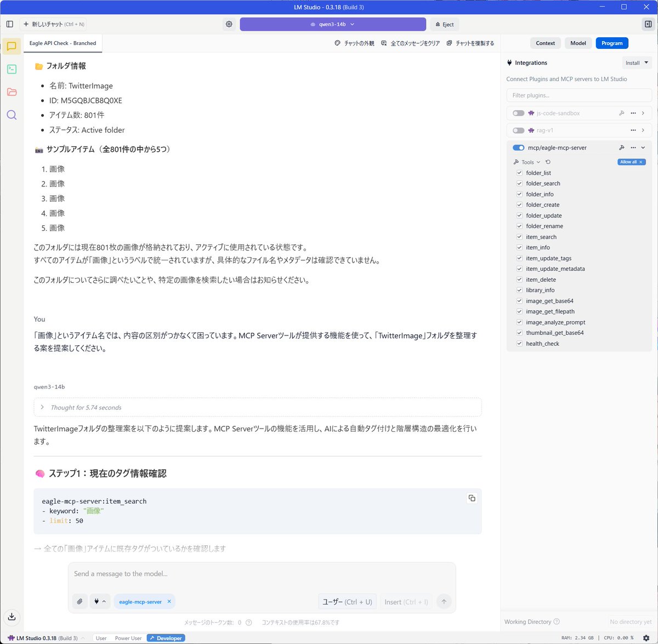Collapse the Tools dropdown list
This screenshot has height=644, width=658.
(x=527, y=162)
